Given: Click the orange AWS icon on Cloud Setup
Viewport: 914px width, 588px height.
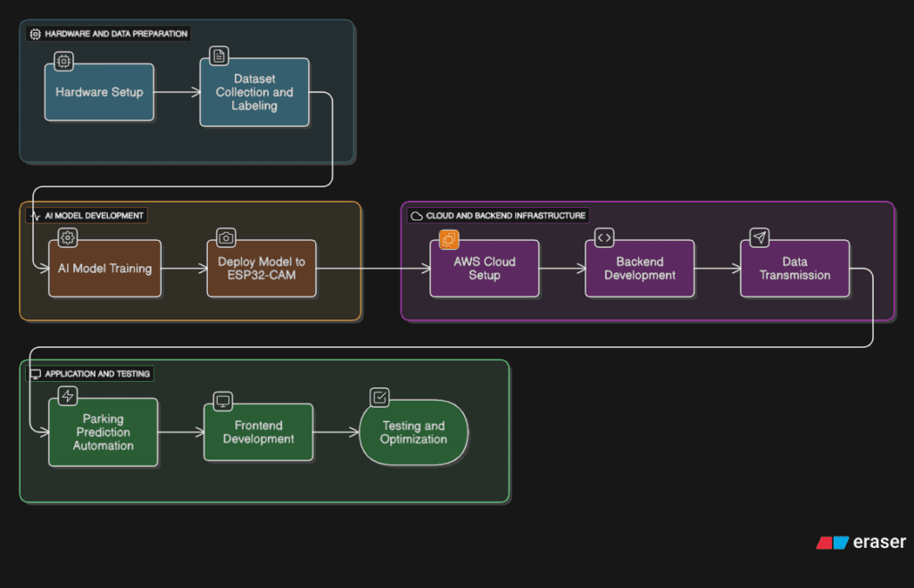Looking at the screenshot, I should [x=449, y=238].
